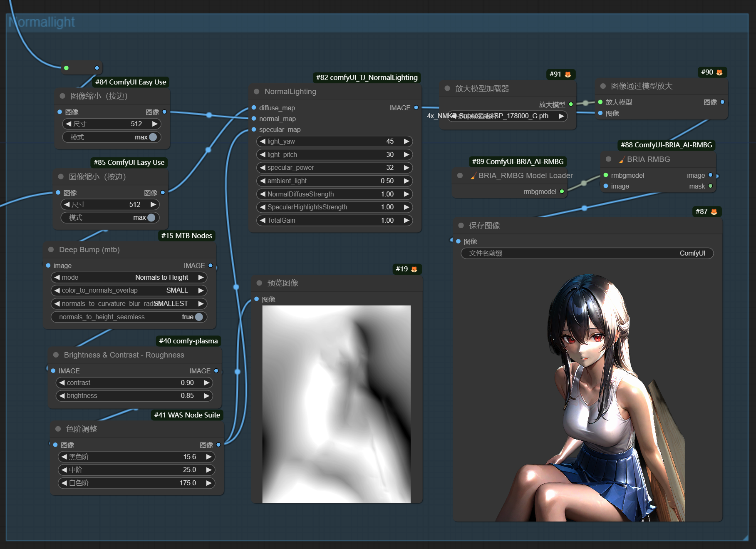Click the #82 comfyUI_TJ_NormalLighting badge

pyautogui.click(x=367, y=77)
